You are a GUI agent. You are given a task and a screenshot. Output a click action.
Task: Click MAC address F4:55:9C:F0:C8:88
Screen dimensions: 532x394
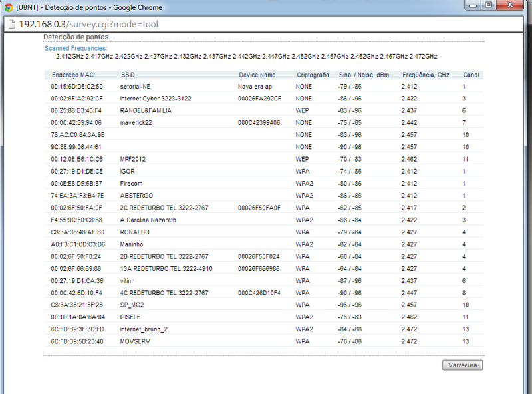[76, 220]
